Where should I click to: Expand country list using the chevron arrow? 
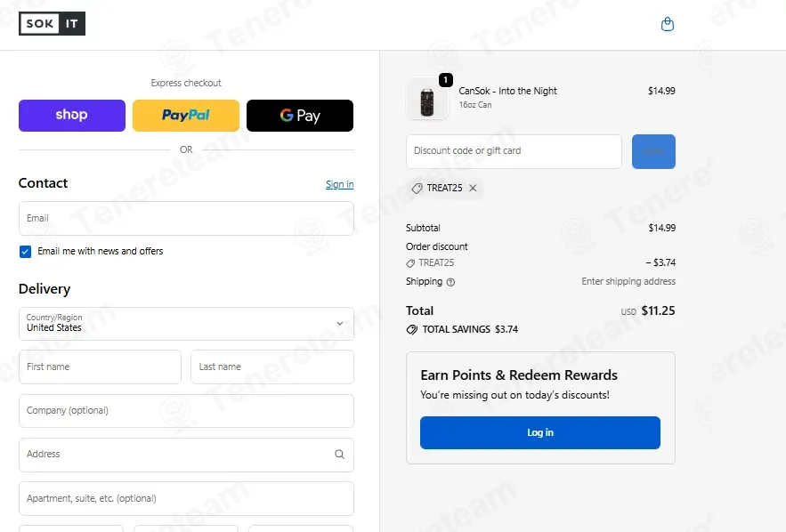tap(340, 324)
